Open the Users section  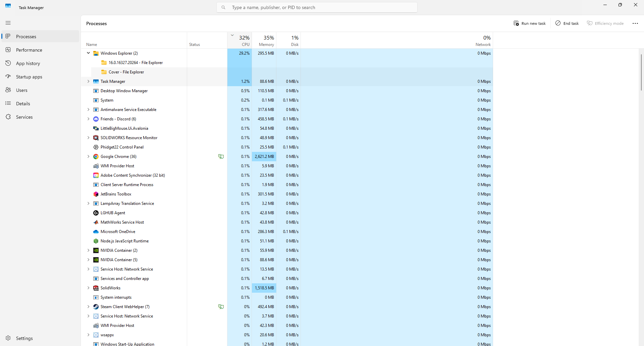[x=8, y=90]
